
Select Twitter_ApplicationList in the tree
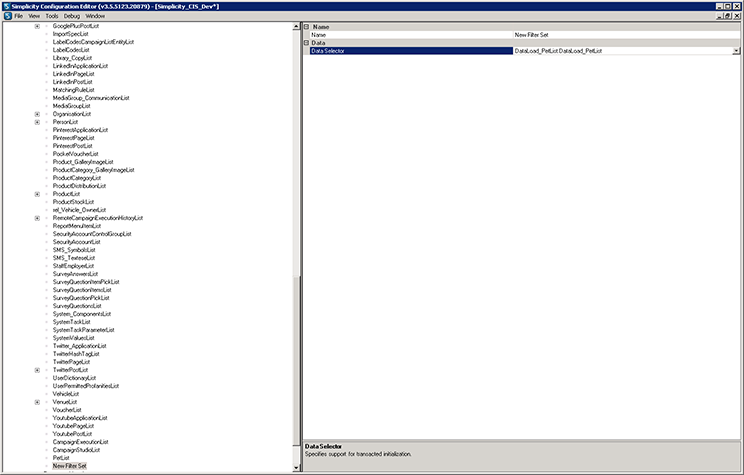(x=79, y=346)
